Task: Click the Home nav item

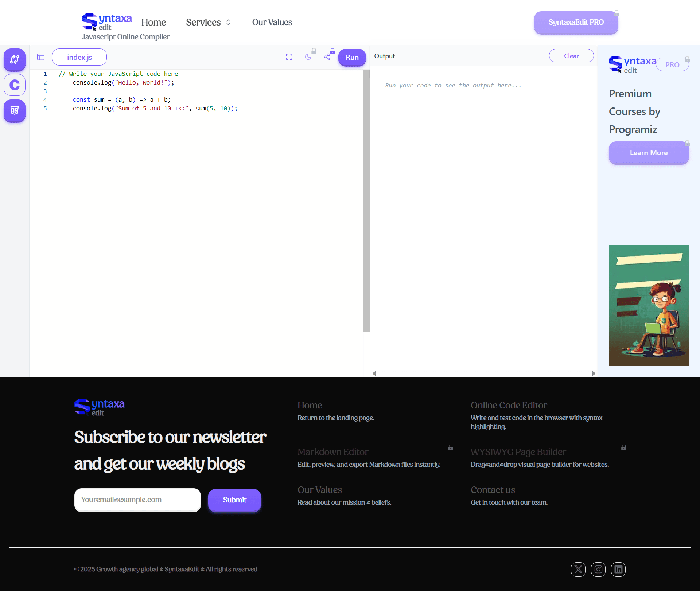Action: [x=153, y=22]
